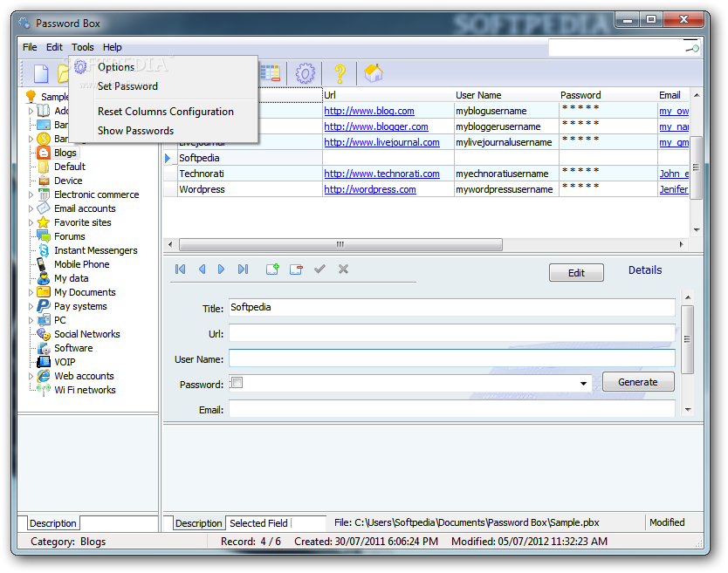Delete the record with minus icon
Viewport: 728px width, 573px height.
pos(296,269)
